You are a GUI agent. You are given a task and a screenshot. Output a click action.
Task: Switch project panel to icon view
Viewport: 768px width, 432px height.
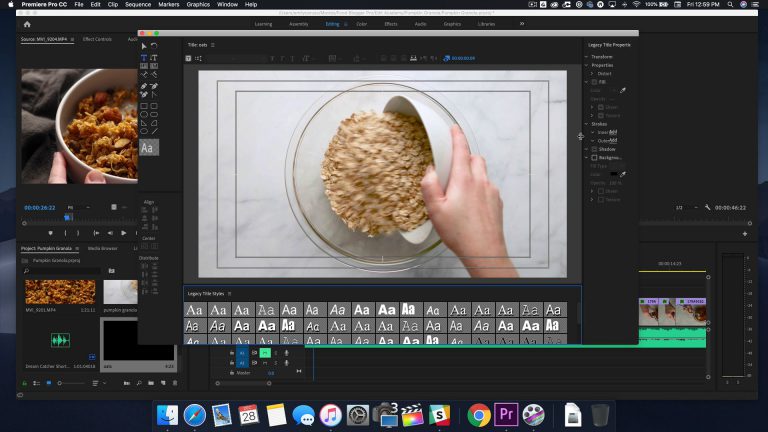click(x=48, y=383)
